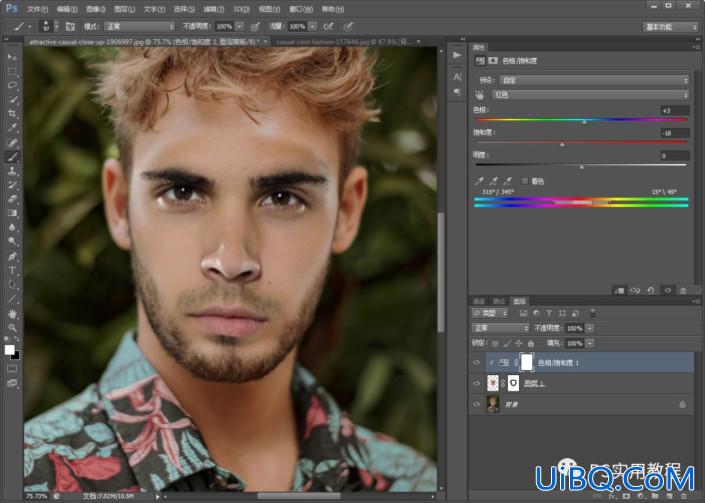Image resolution: width=705 pixels, height=503 pixels.
Task: Open the brush preset picker dropdown
Action: [57, 27]
